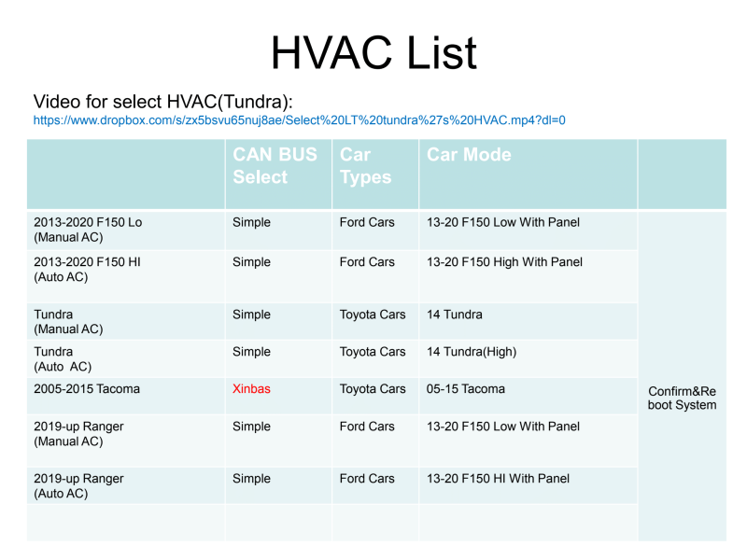
Task: Click the Car Mode column header
Action: click(x=469, y=155)
